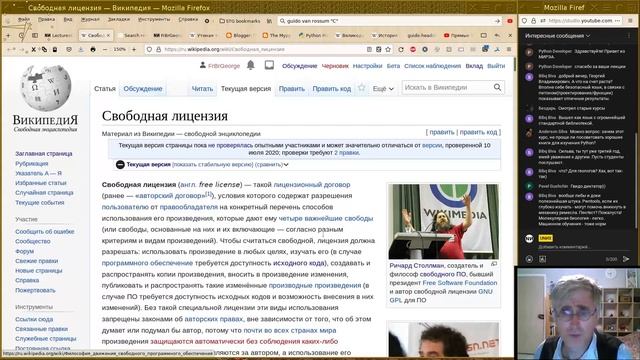Open Случайная страница sidebar link

click(44, 193)
